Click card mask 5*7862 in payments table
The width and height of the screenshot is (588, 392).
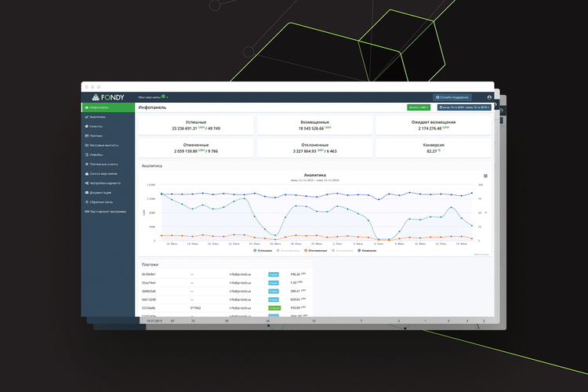tap(195, 308)
